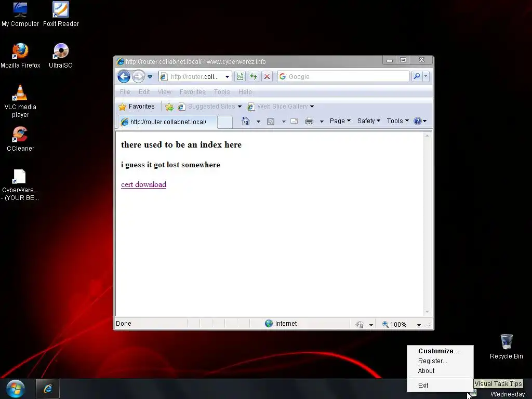Open the File menu
The image size is (532, 399).
[x=125, y=92]
